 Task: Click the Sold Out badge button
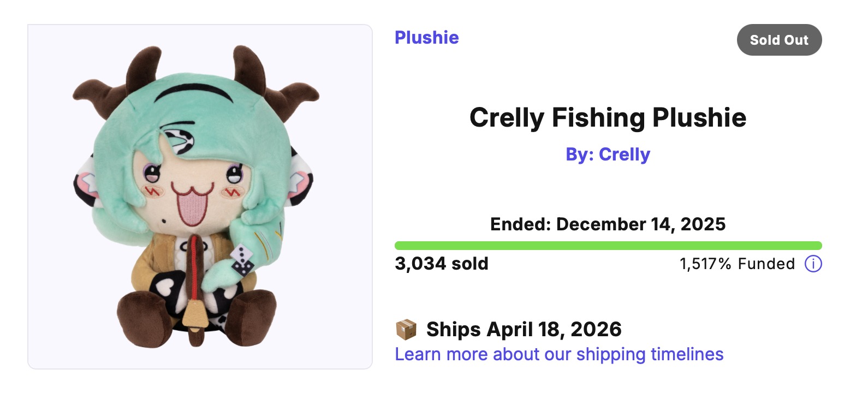pos(779,40)
